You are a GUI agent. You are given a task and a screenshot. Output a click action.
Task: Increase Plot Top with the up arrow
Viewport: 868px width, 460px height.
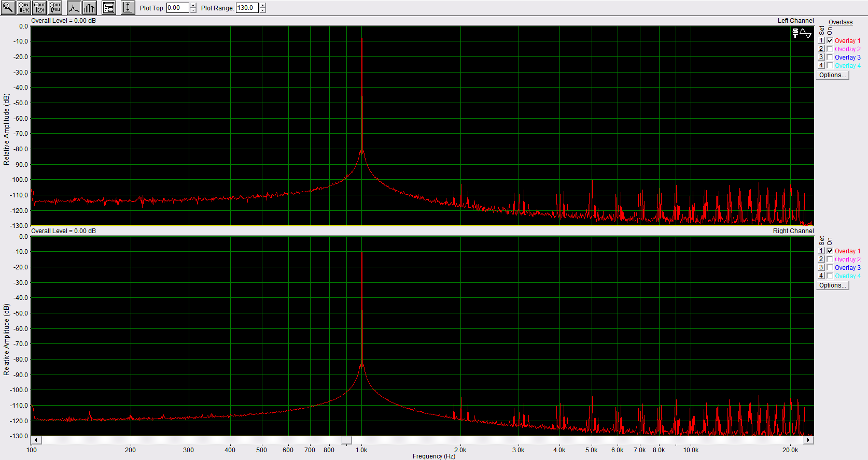click(193, 6)
